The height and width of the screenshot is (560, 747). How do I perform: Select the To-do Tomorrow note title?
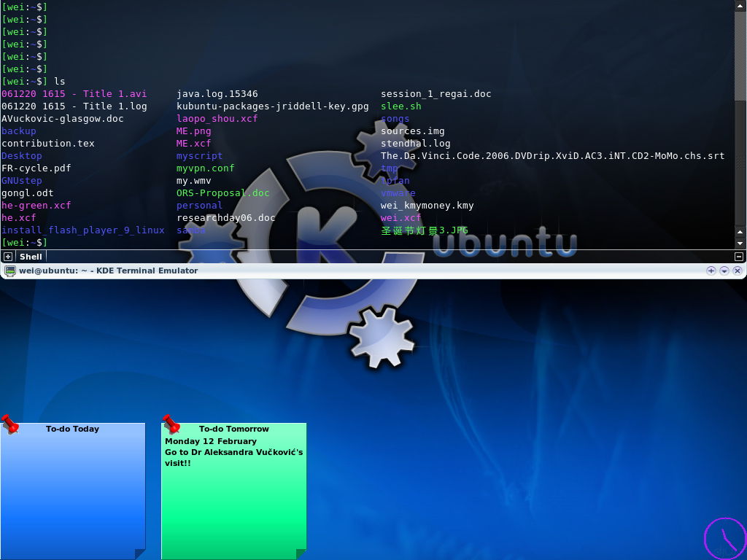234,429
